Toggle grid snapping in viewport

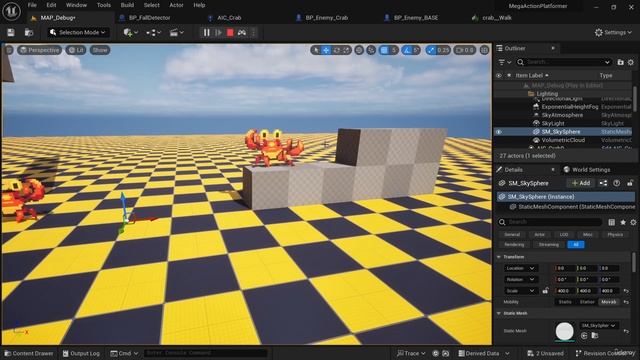click(x=384, y=50)
